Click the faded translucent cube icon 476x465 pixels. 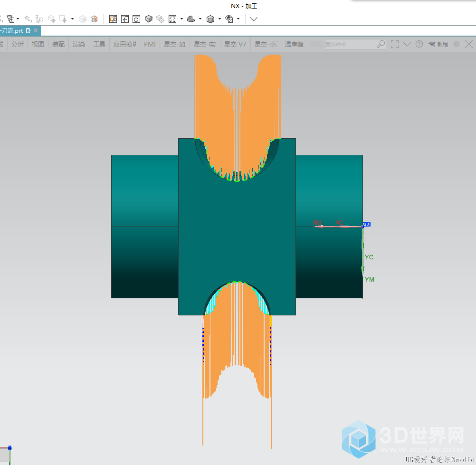coord(83,19)
